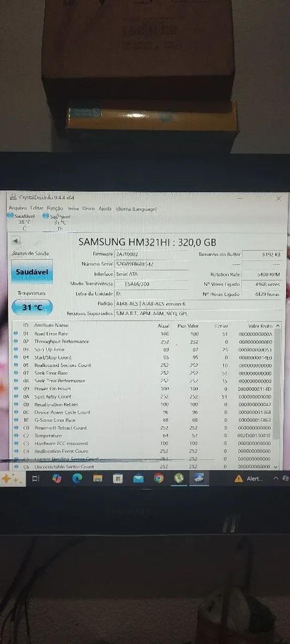The image size is (290, 644).
Task: Open the Idioma (Language) menu
Action: (136, 208)
